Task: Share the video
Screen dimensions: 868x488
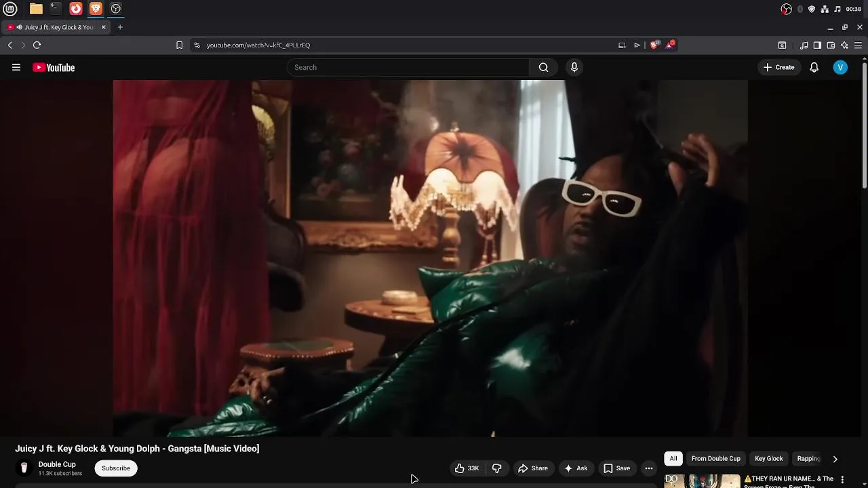Action: (x=533, y=468)
